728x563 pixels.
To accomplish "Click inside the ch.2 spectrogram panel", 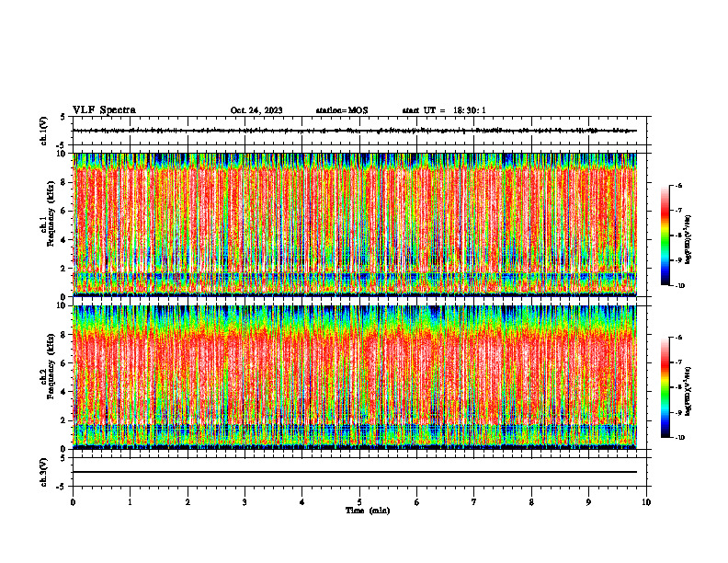I will [x=355, y=377].
